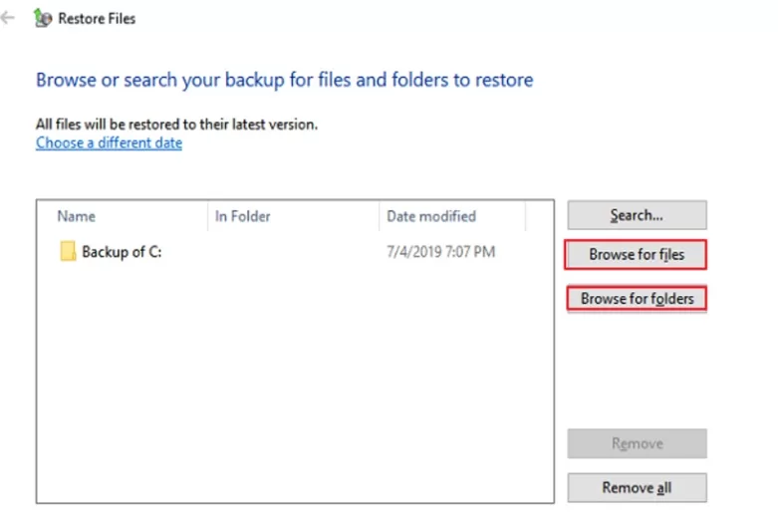Click the back arrow icon

coord(7,18)
